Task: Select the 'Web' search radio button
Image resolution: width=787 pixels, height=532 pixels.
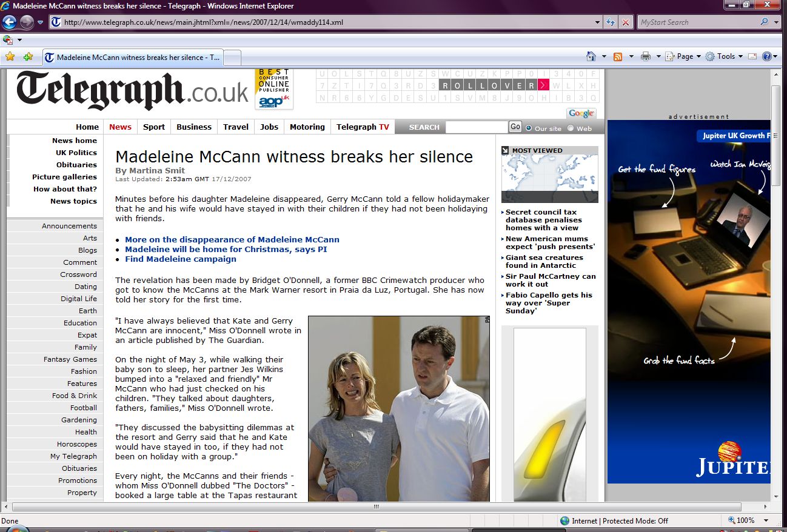Action: point(571,128)
